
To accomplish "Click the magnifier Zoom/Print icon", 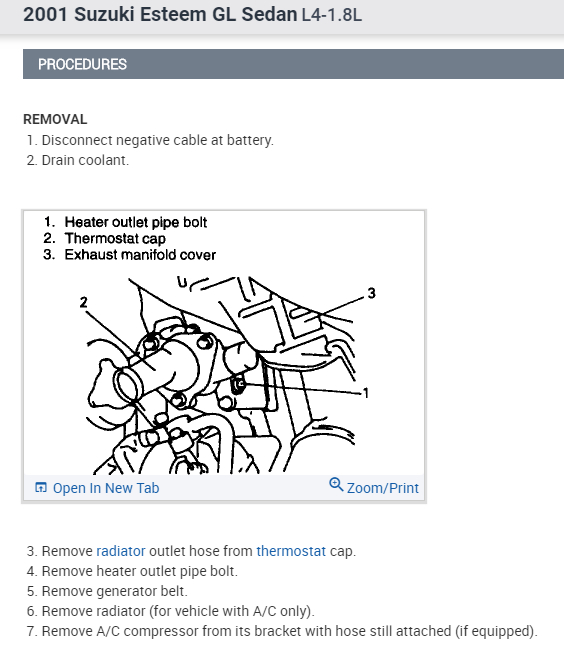I will [x=336, y=485].
